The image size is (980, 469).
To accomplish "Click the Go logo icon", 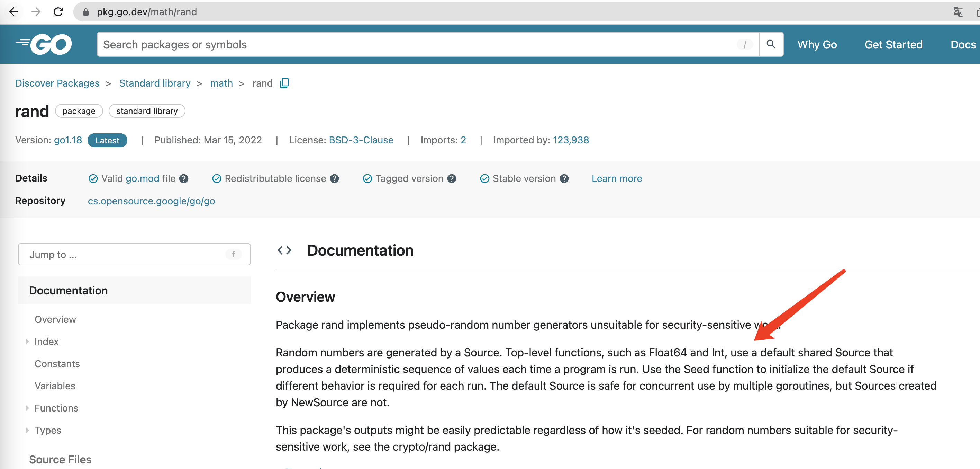I will point(44,45).
